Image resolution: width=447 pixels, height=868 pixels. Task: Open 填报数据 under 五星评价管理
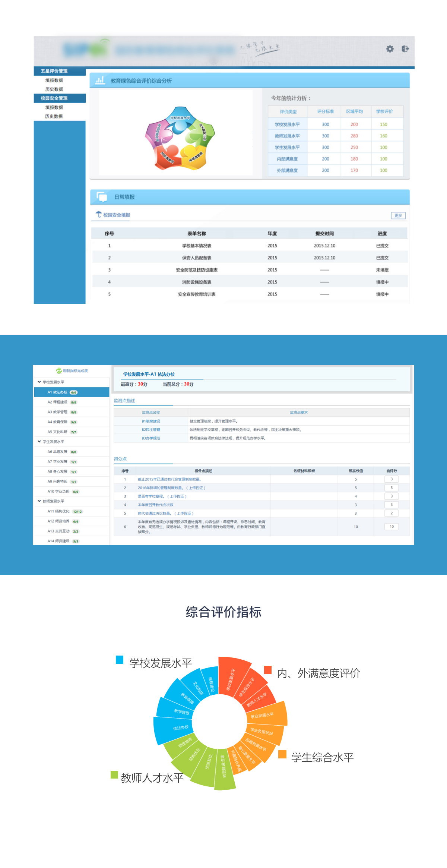(54, 80)
